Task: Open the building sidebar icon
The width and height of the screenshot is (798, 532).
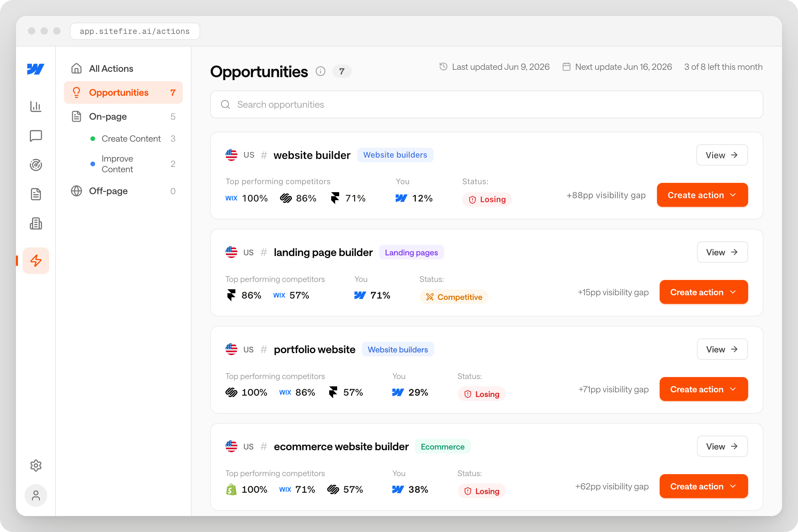Action: 36,223
